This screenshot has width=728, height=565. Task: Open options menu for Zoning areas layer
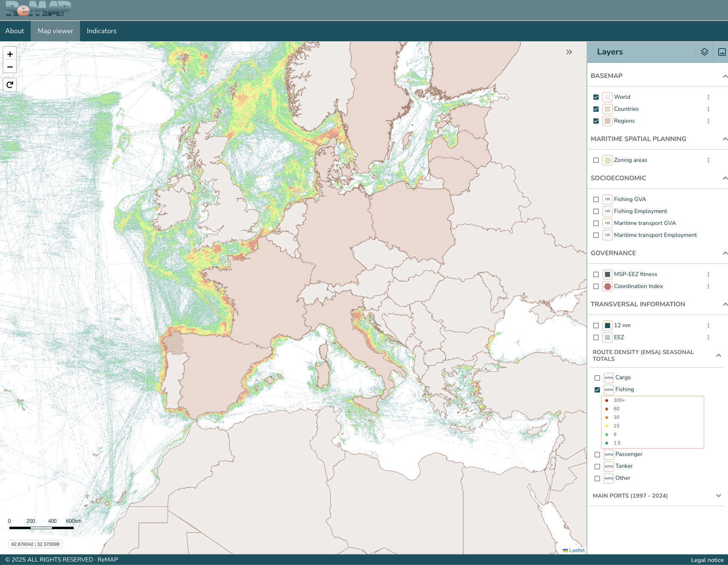pyautogui.click(x=708, y=160)
